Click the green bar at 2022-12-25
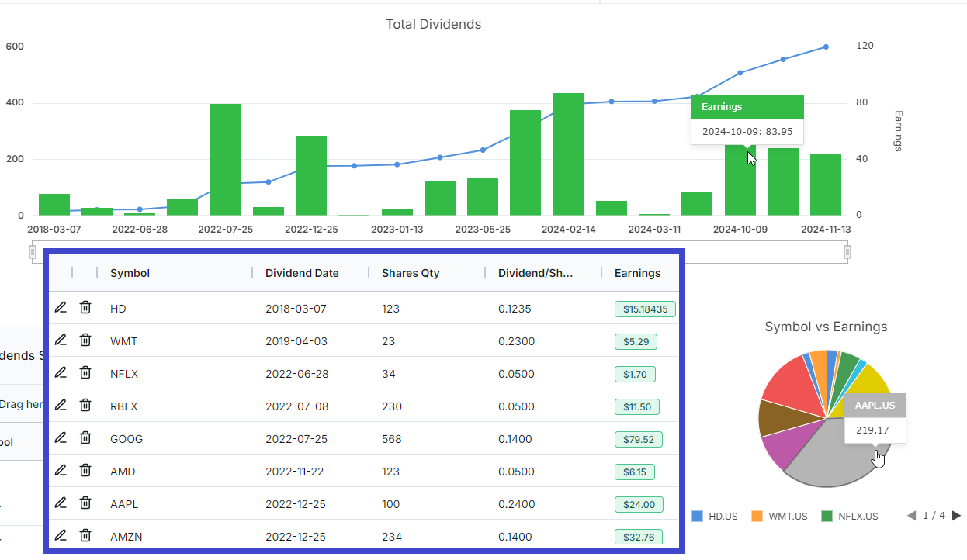967x560 pixels. 311,176
